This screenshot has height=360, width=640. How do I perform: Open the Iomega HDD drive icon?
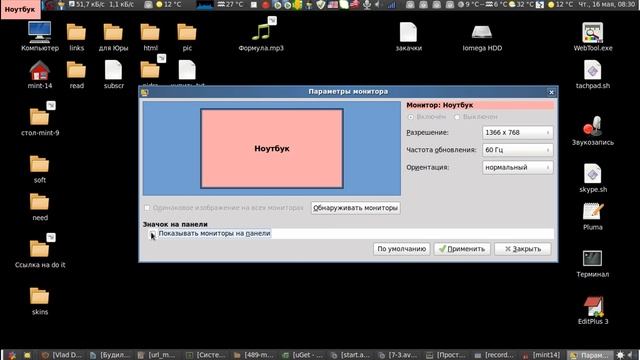[x=482, y=33]
